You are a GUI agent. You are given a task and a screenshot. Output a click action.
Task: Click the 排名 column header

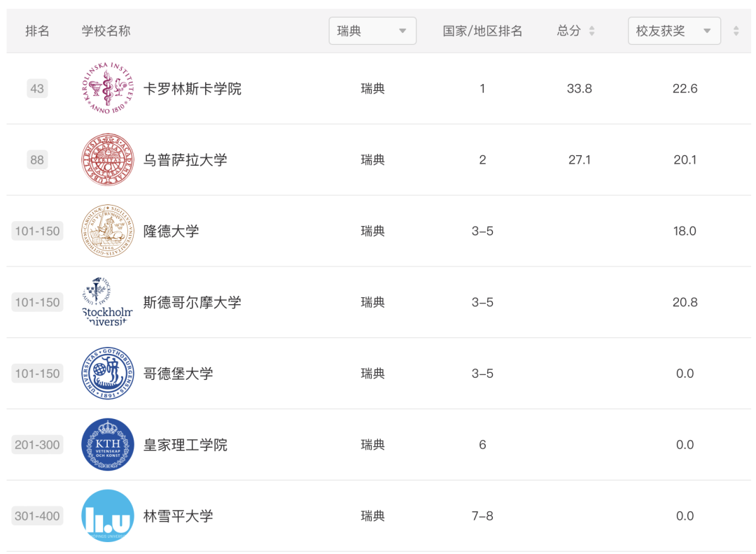pyautogui.click(x=37, y=31)
